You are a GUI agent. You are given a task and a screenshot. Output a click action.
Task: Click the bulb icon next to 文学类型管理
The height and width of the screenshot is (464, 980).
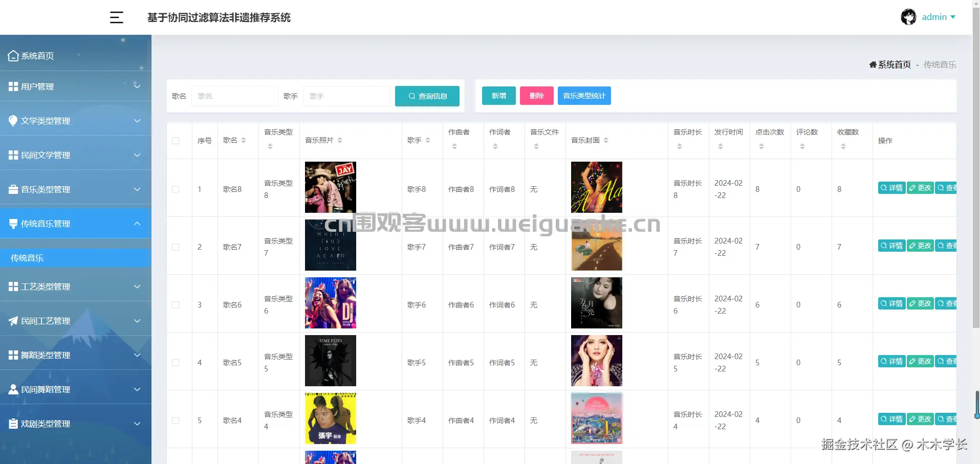click(x=13, y=120)
